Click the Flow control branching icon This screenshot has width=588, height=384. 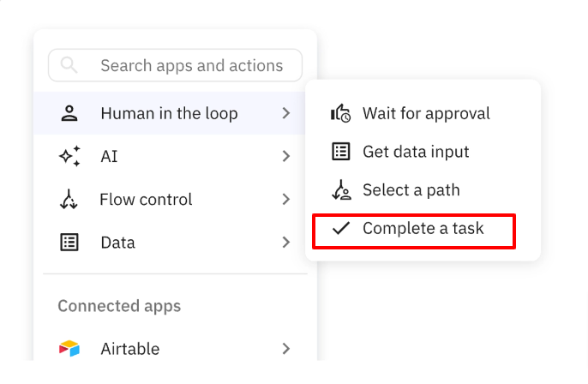69,200
